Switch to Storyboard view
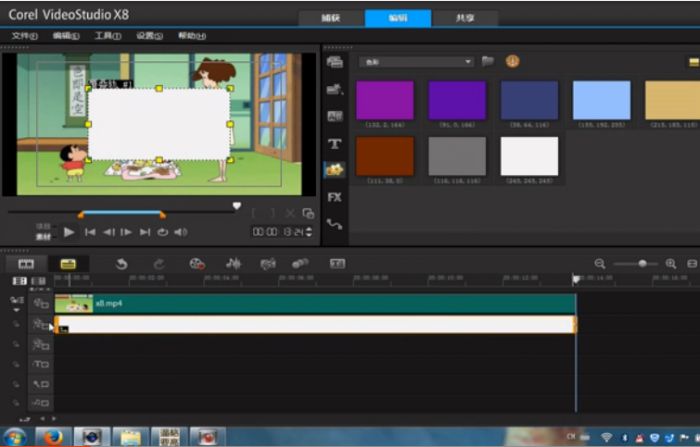 [x=26, y=264]
